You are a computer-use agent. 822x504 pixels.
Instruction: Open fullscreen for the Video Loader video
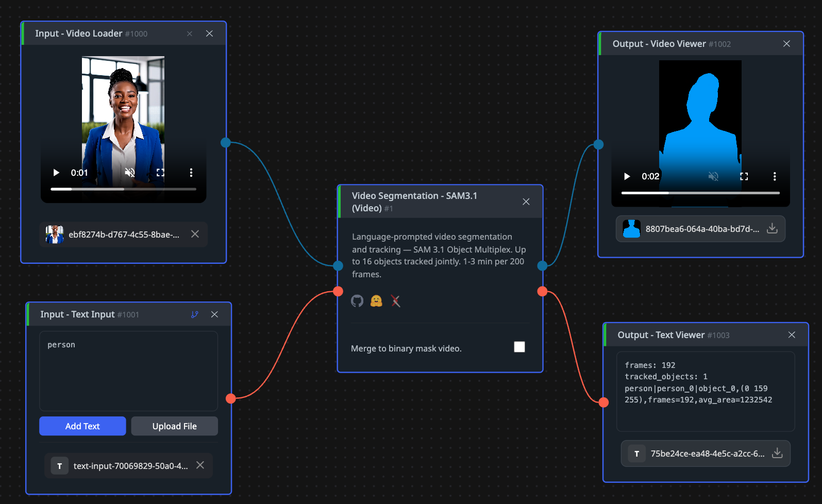pyautogui.click(x=160, y=173)
